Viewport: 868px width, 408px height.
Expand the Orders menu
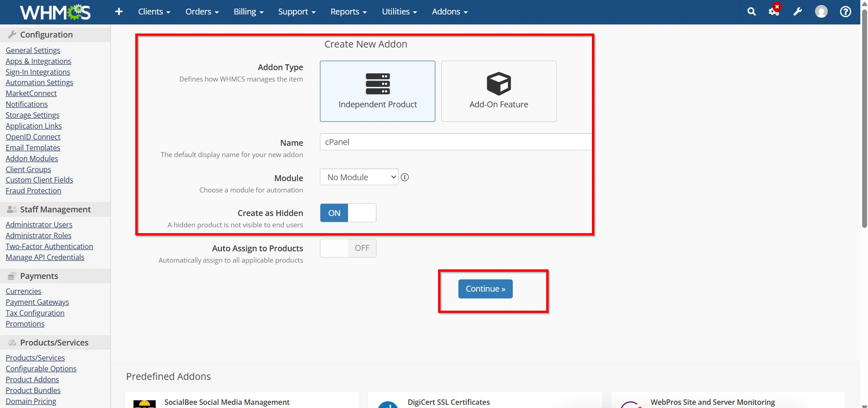coord(202,12)
